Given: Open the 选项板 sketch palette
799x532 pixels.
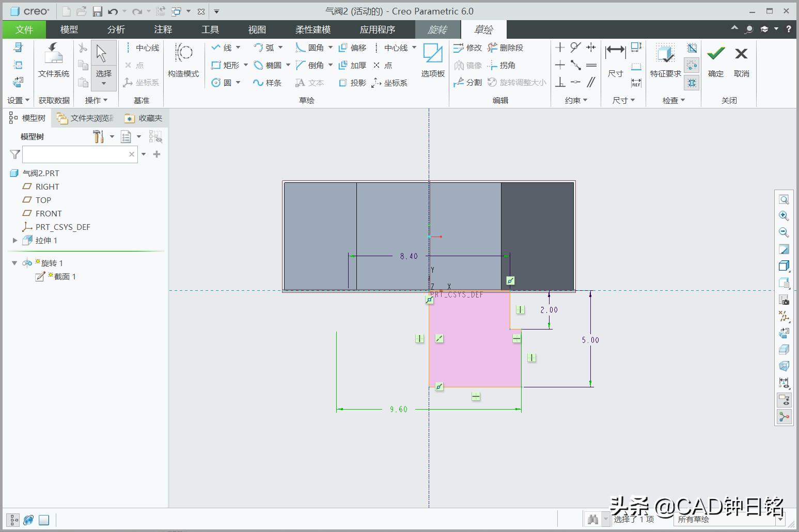Looking at the screenshot, I should [x=432, y=58].
